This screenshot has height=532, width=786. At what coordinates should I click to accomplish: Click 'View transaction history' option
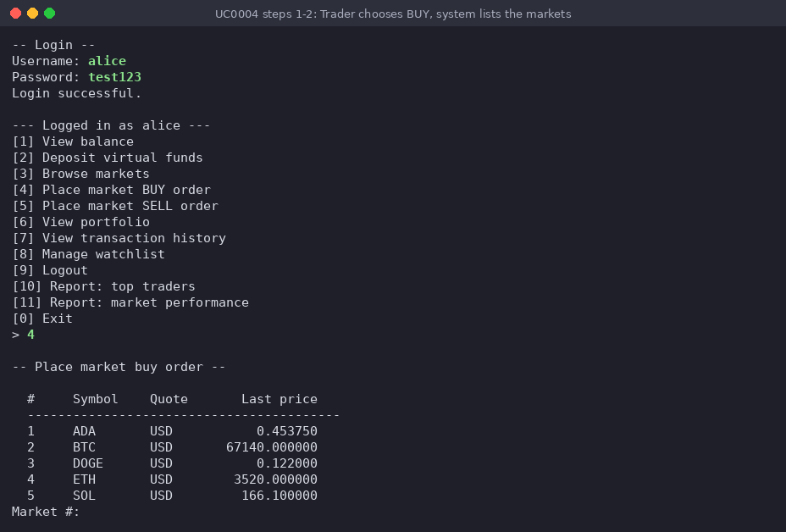[x=119, y=238]
